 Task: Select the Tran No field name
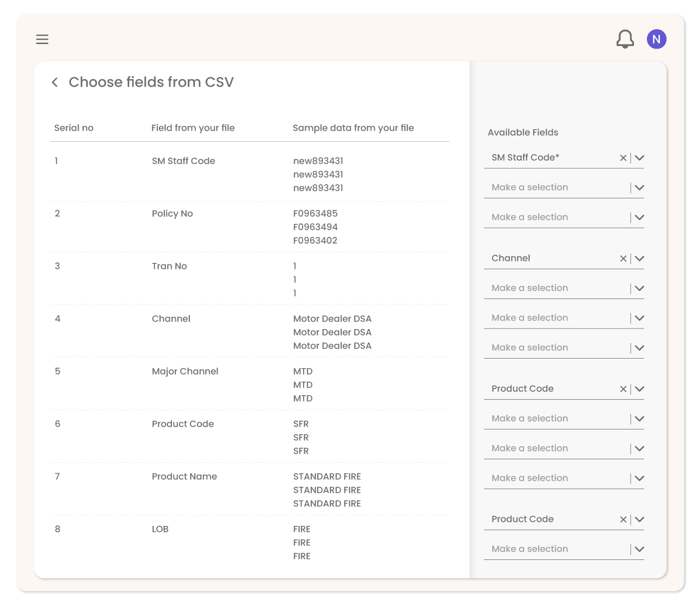click(x=169, y=266)
